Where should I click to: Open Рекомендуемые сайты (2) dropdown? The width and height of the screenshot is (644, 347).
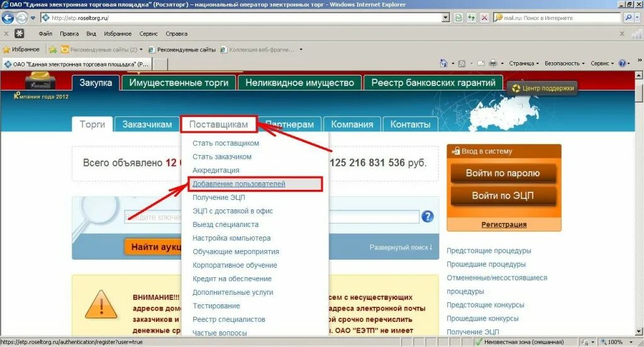[x=102, y=50]
